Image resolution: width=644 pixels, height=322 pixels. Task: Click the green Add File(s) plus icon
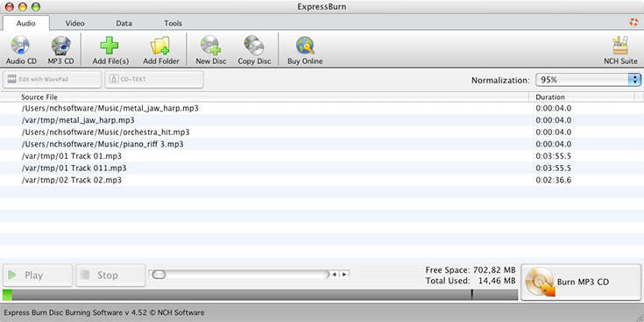110,46
